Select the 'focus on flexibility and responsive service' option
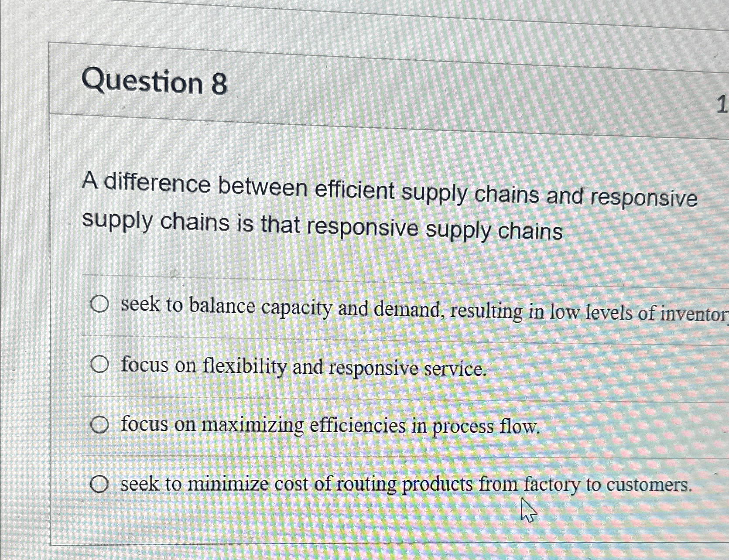The image size is (729, 560). [100, 364]
